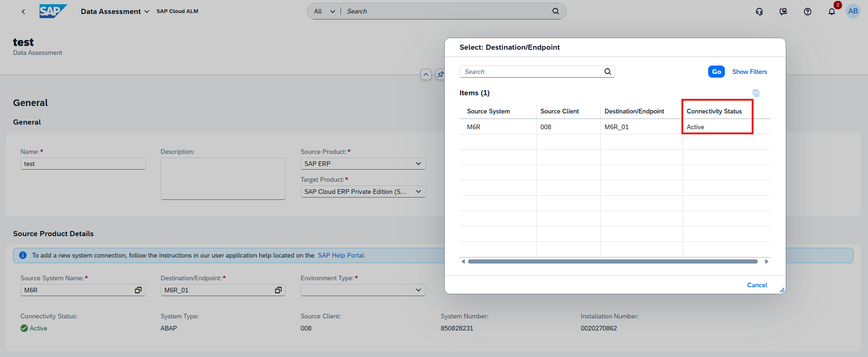Run search with the header magnifier icon
This screenshot has height=357, width=868.
[556, 11]
